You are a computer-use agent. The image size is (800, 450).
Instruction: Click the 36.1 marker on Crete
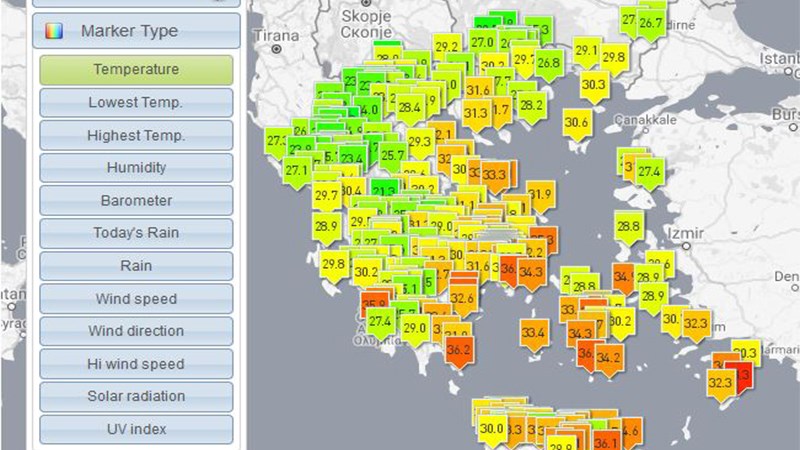[607, 442]
